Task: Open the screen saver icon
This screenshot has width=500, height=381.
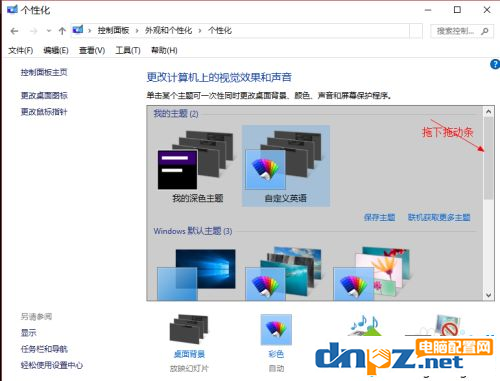Action: click(450, 325)
